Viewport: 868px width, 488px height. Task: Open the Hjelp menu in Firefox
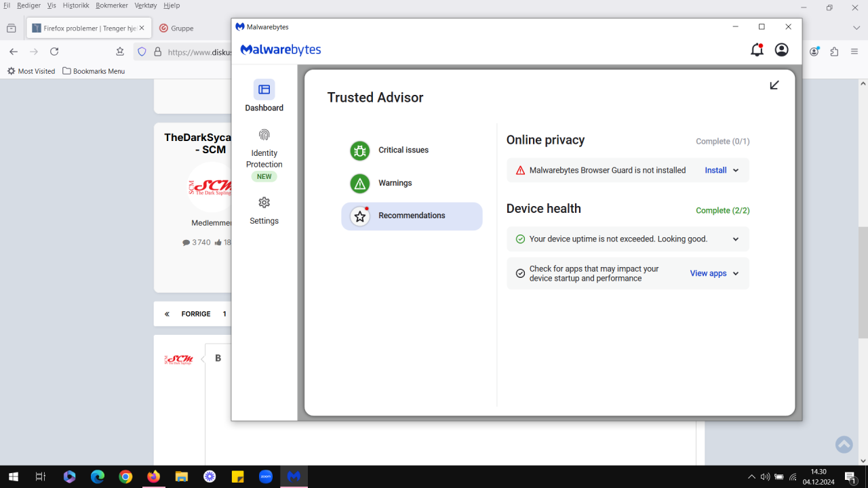click(172, 5)
